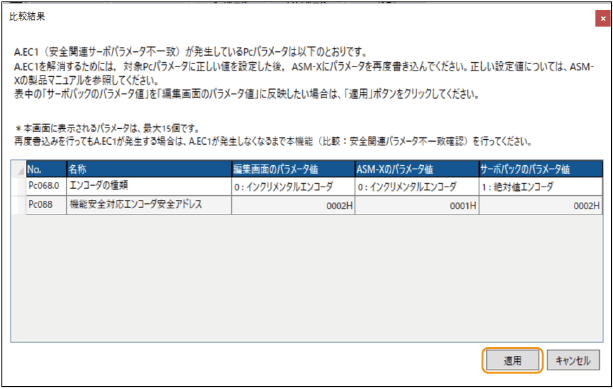Image resolution: width=613 pixels, height=389 pixels.
Task: Click the エンコーダの種類 name cell
Action: (149, 186)
